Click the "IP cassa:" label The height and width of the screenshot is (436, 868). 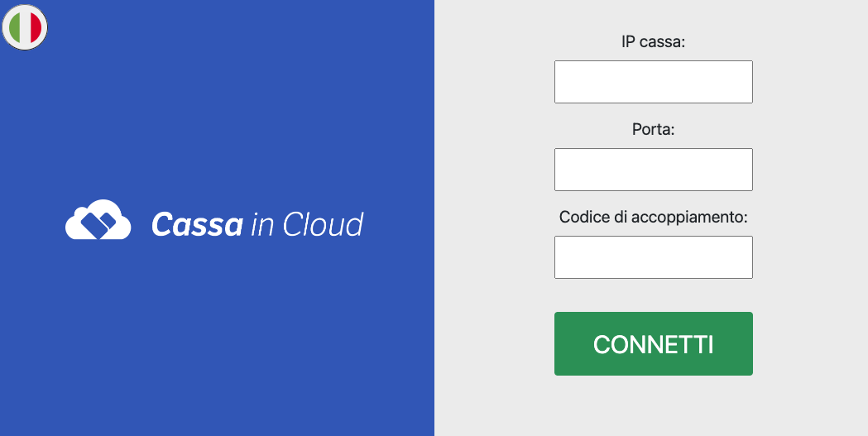point(653,42)
